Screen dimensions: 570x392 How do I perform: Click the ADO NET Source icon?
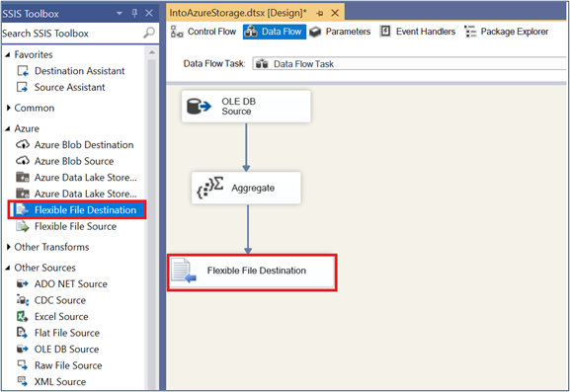pyautogui.click(x=22, y=283)
